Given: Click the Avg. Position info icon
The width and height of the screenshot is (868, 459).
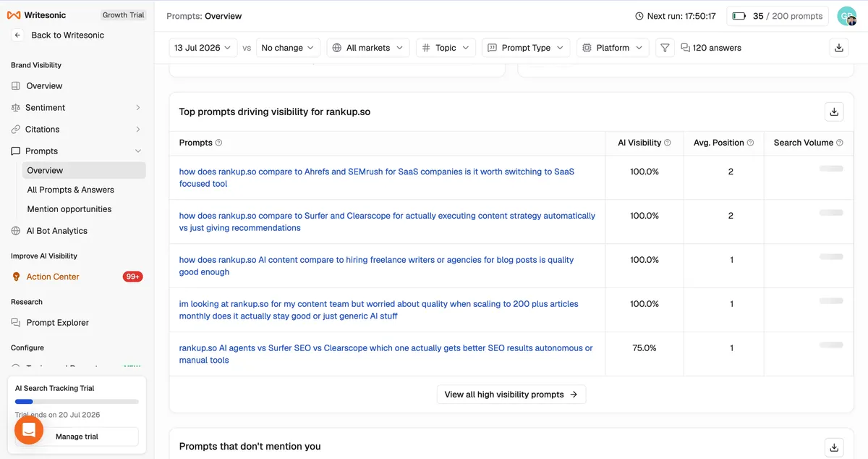Looking at the screenshot, I should 750,143.
